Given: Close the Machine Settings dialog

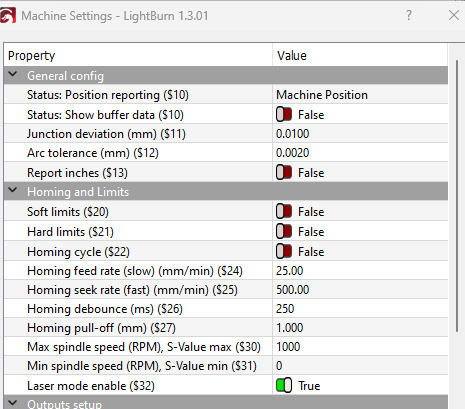Looking at the screenshot, I should tap(454, 15).
